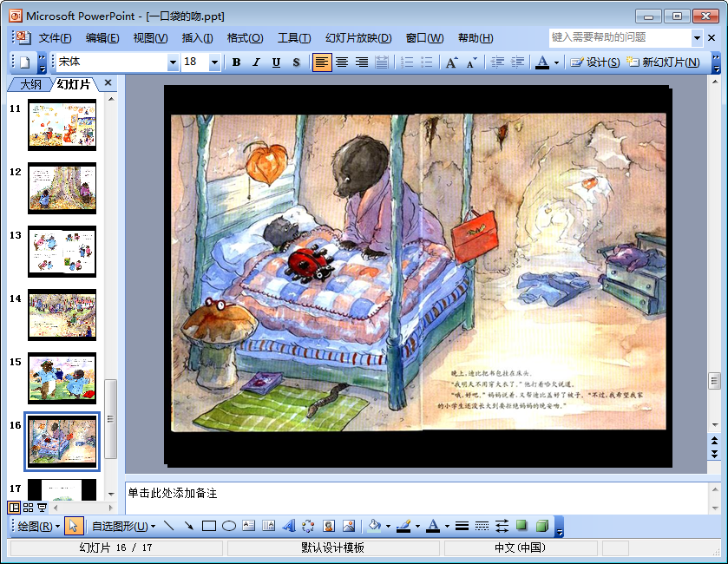This screenshot has height=564, width=728.
Task: Insert a picture from file
Action: pyautogui.click(x=349, y=526)
